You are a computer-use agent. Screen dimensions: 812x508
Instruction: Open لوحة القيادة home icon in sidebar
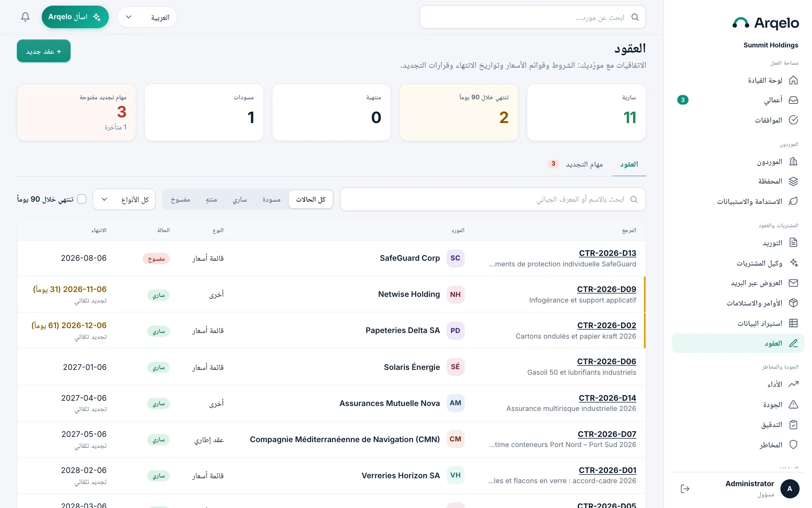click(x=793, y=80)
